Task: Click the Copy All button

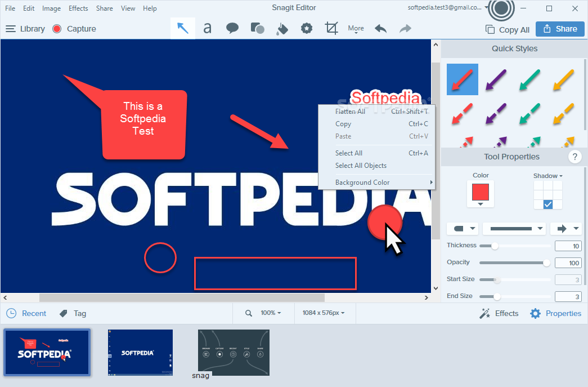Action: click(x=508, y=30)
